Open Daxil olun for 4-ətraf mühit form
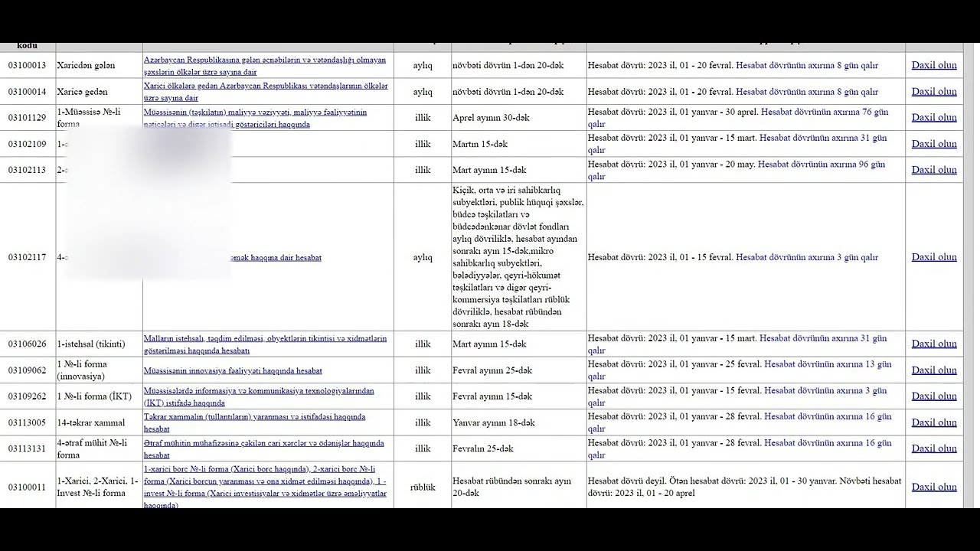The height and width of the screenshot is (551, 980). point(934,448)
